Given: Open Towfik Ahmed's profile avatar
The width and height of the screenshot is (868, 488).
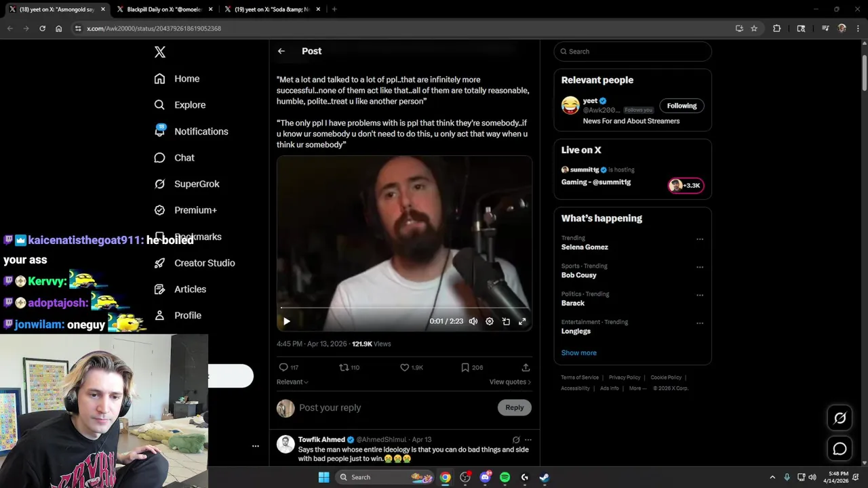Looking at the screenshot, I should point(285,445).
